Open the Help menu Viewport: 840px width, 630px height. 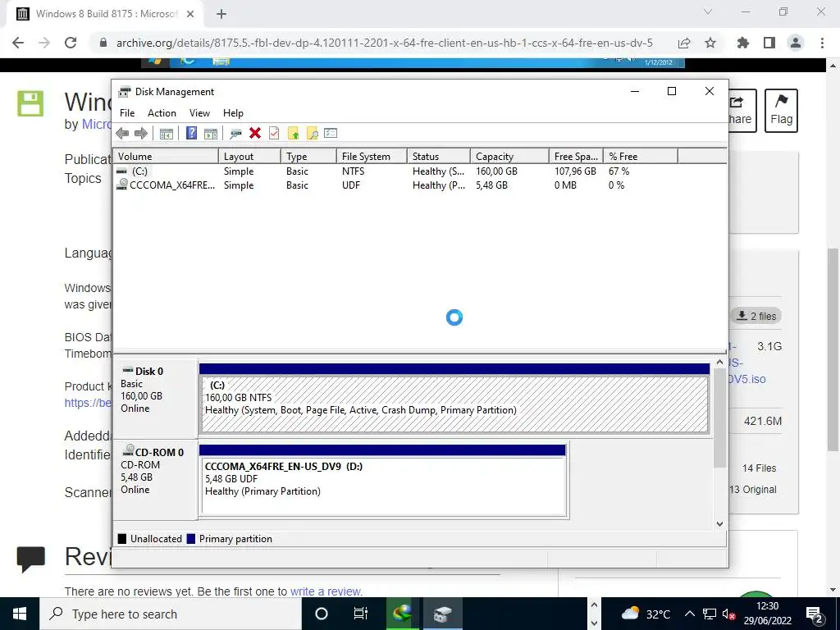tap(233, 113)
